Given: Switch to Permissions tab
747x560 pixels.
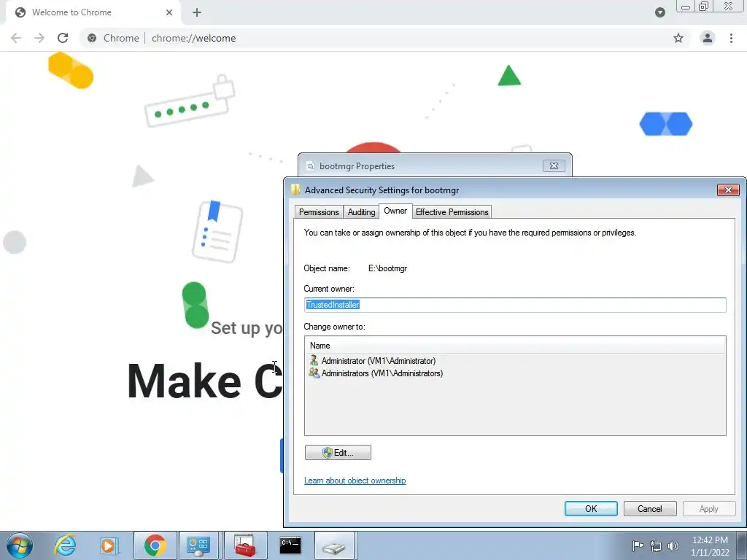Looking at the screenshot, I should (x=319, y=212).
